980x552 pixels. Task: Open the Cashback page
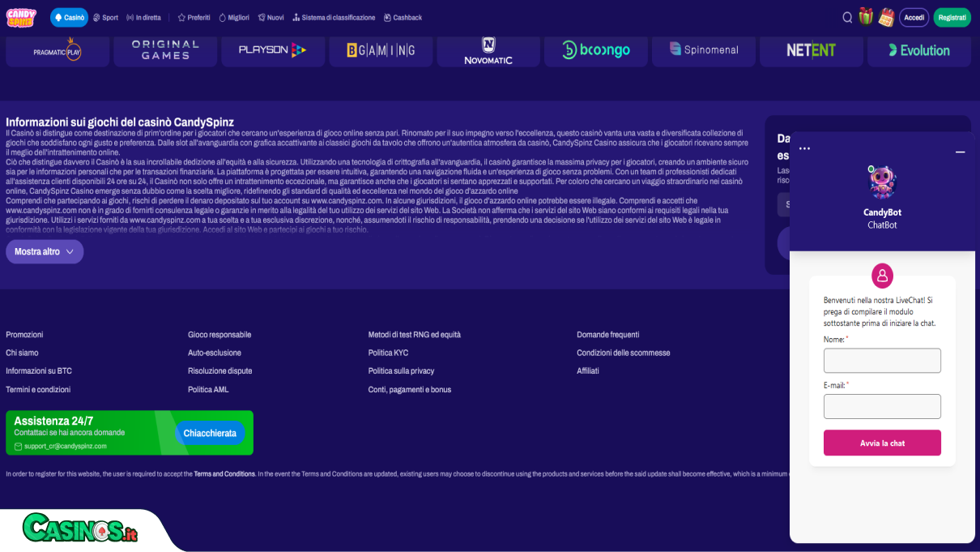click(x=403, y=17)
